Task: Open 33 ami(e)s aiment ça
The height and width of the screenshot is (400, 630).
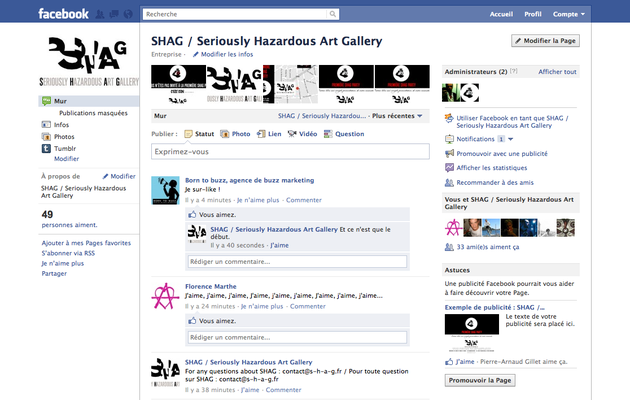Action: 488,247
